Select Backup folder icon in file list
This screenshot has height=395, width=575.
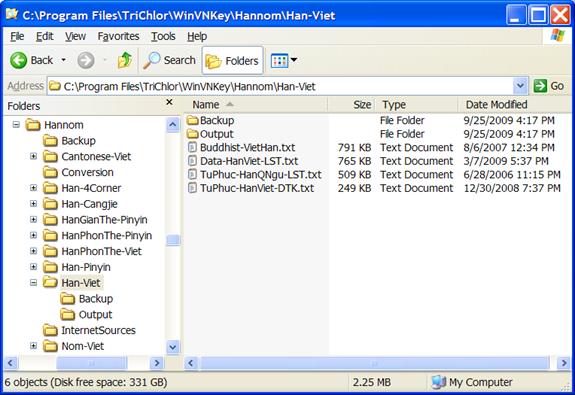[x=193, y=120]
